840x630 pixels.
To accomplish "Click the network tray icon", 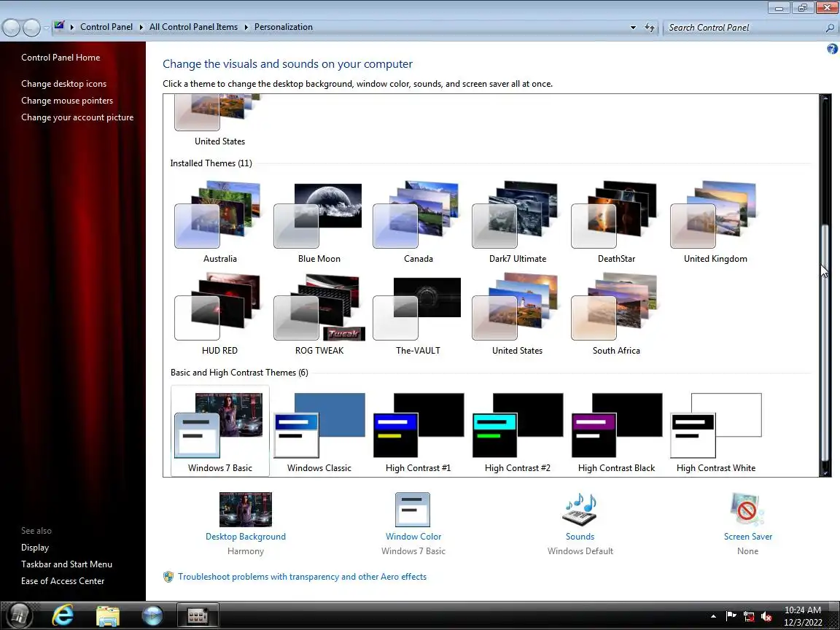I will 749,617.
